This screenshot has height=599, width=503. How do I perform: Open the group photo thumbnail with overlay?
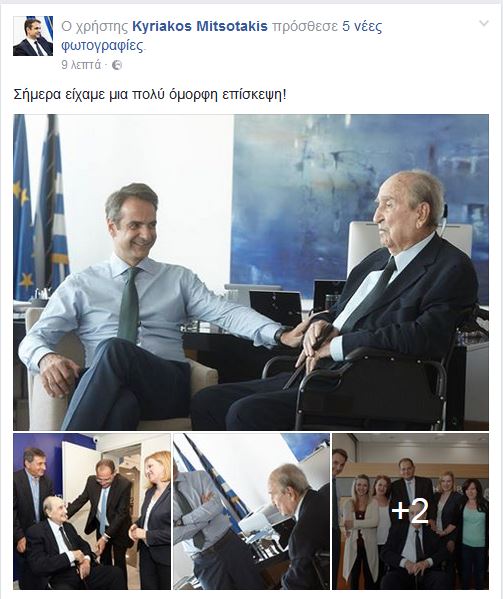tap(410, 511)
